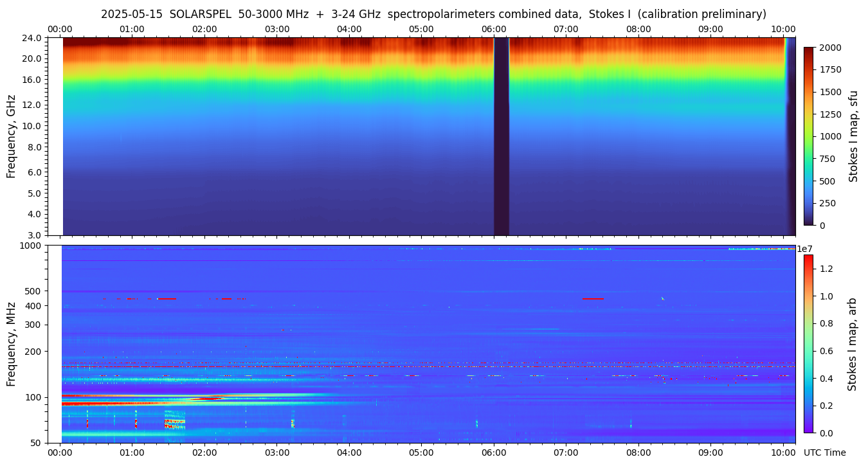
Task: Click the 05:00 tick label on the bottom time axis
Action: [421, 453]
